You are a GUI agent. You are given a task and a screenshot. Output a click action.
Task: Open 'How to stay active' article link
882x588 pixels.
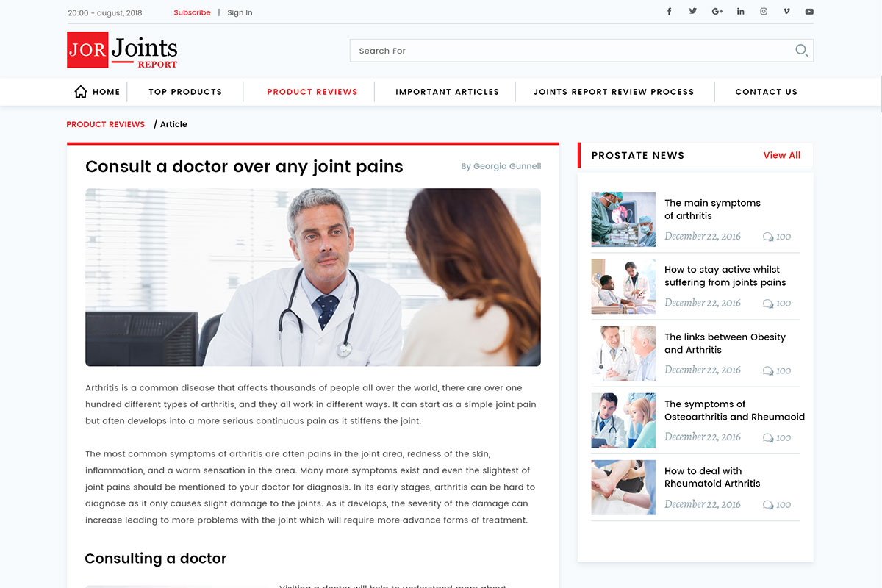(x=725, y=276)
